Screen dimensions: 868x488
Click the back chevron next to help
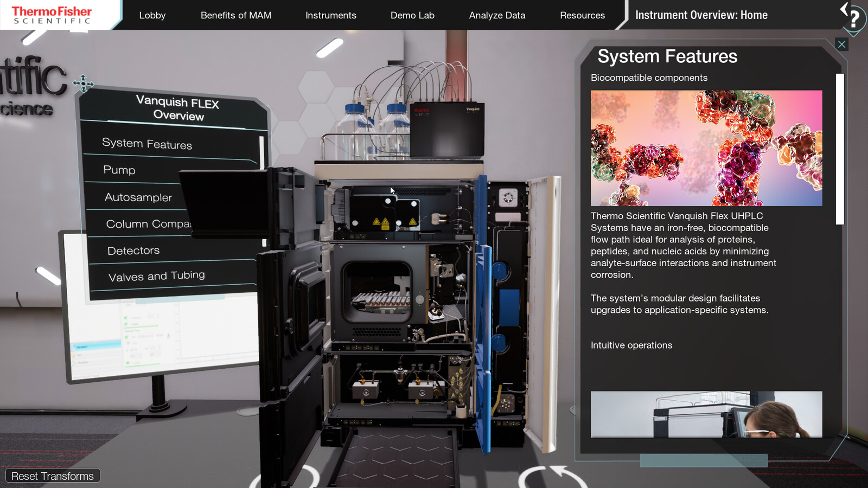844,8
